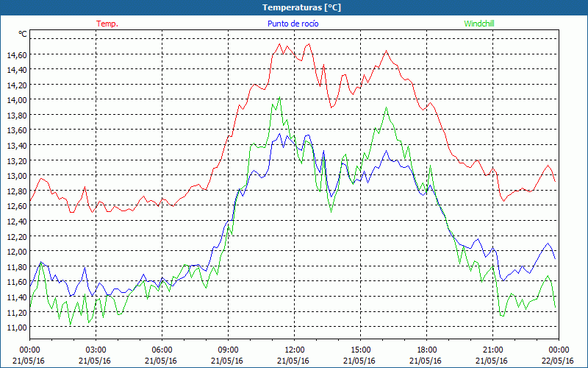Click the 11,80 y-axis value

coord(17,267)
